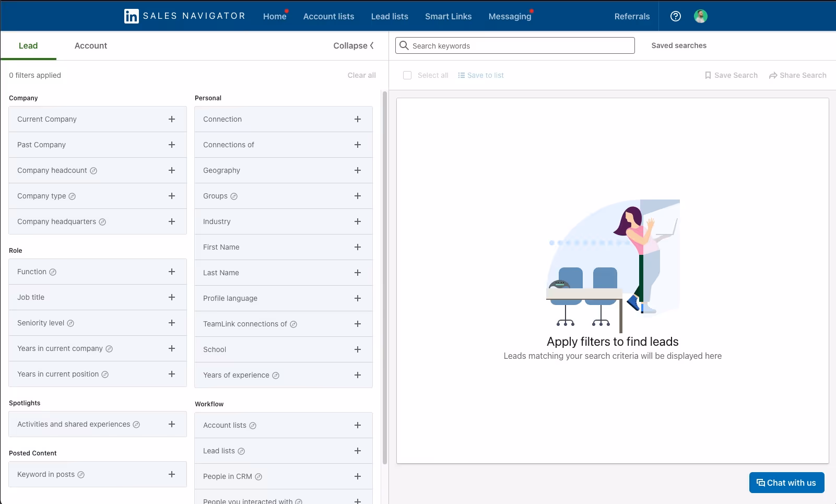
Task: Open Account lists in the top navigation
Action: click(329, 16)
